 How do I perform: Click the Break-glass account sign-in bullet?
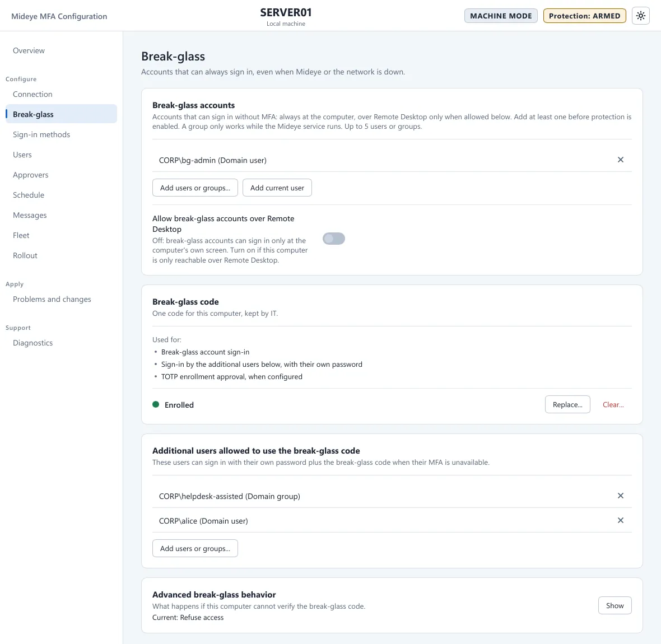pos(205,352)
